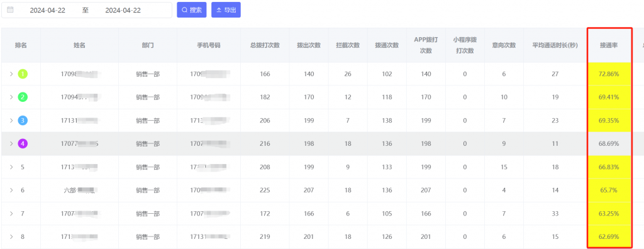
Task: Click total calls value 206
Action: 265,121
